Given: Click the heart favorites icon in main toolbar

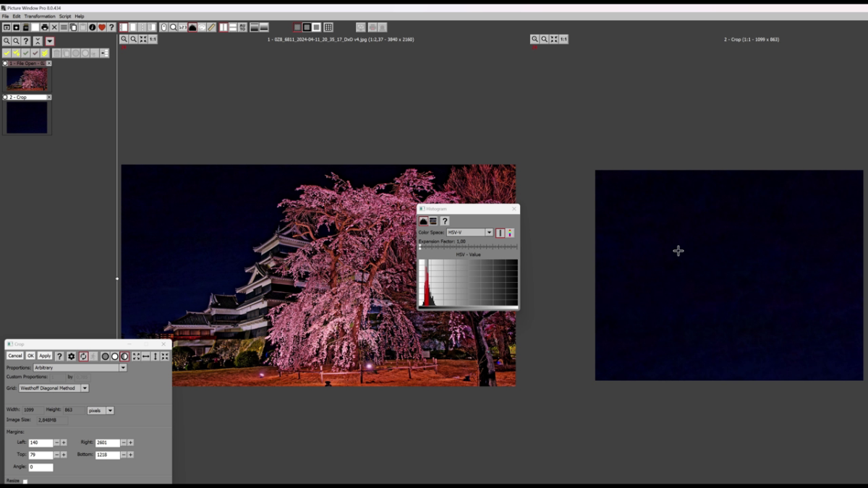Looking at the screenshot, I should (101, 27).
